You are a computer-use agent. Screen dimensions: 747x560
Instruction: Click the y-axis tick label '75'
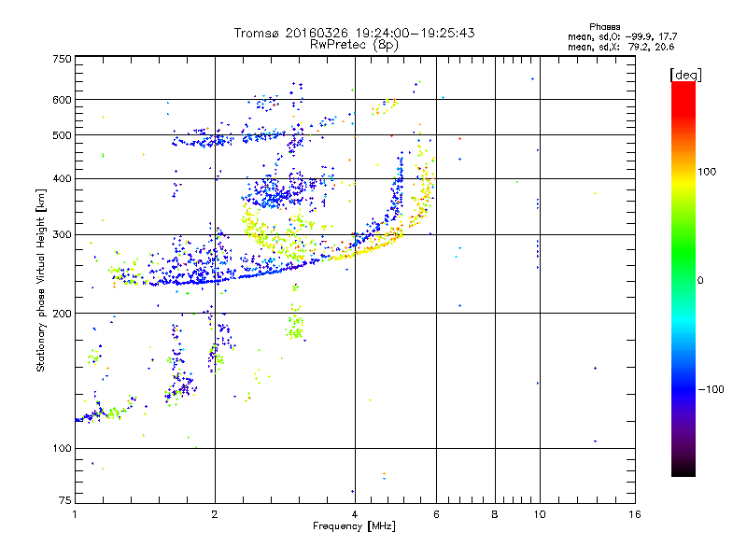65,500
